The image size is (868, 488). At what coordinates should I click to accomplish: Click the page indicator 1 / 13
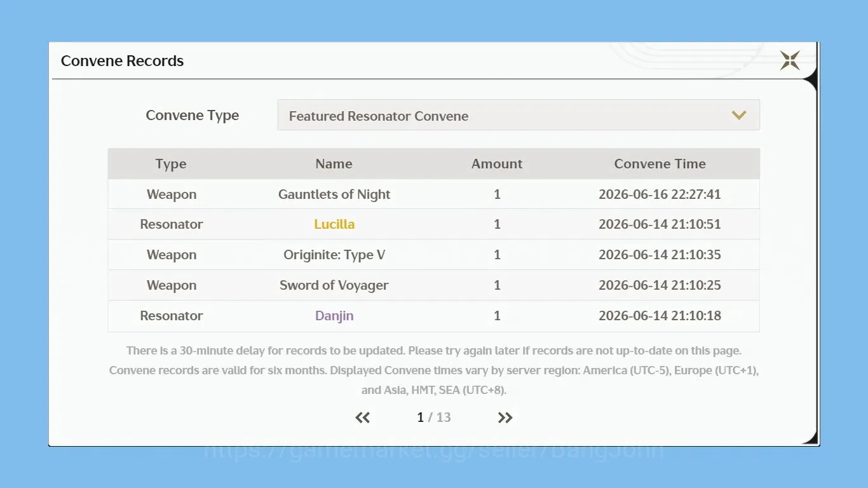pyautogui.click(x=434, y=417)
